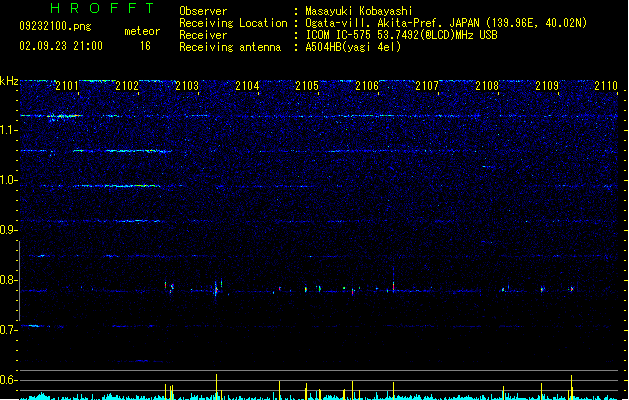This screenshot has height=400, width=629.
Task: Click the 2101 time marker
Action: [x=67, y=86]
